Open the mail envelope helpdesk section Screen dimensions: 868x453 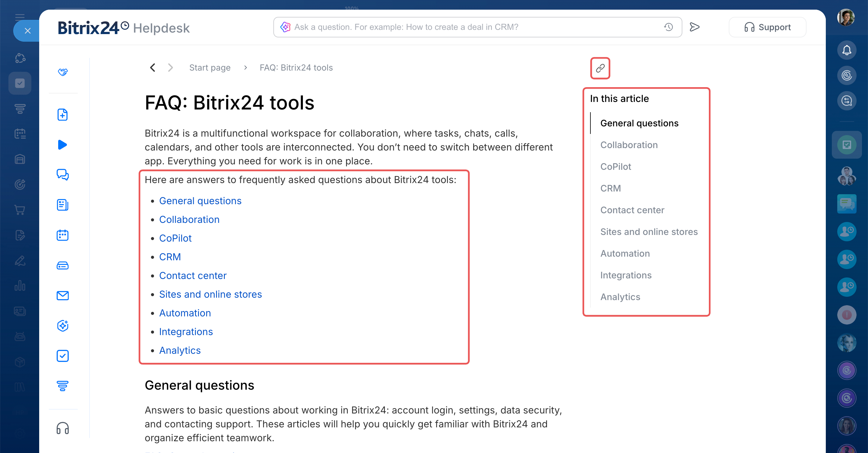click(63, 296)
